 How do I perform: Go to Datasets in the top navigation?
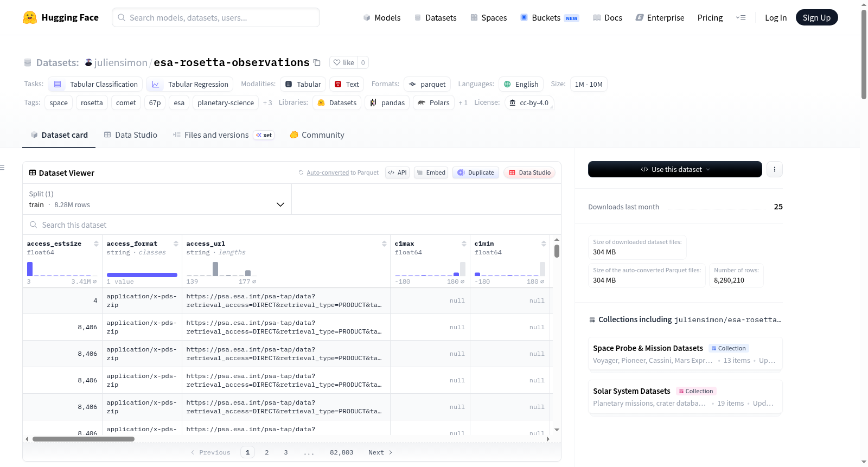435,17
